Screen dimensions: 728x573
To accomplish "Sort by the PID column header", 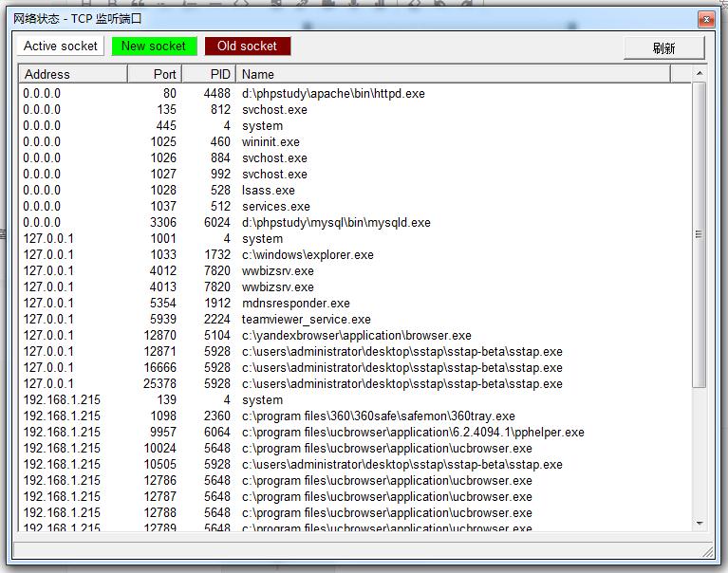I will (x=209, y=74).
